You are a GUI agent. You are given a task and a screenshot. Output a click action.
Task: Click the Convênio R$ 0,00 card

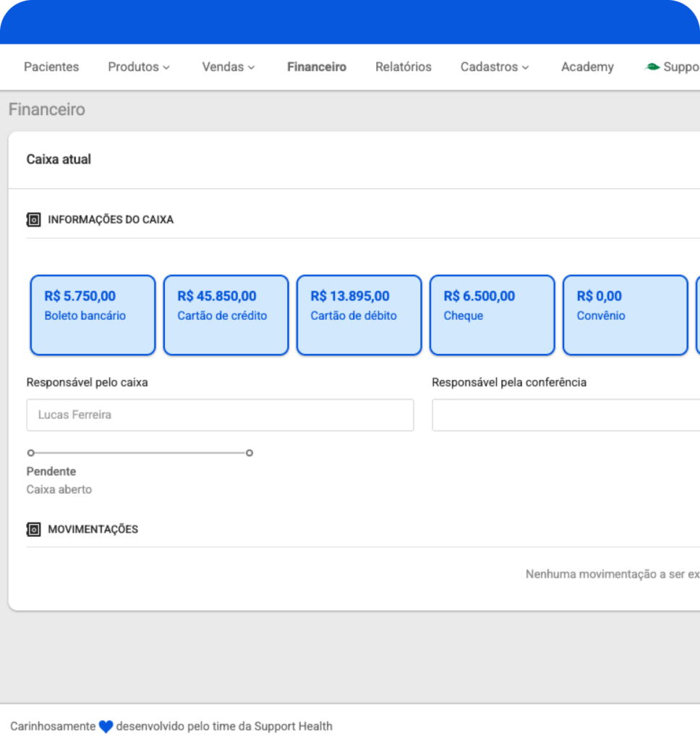(625, 315)
